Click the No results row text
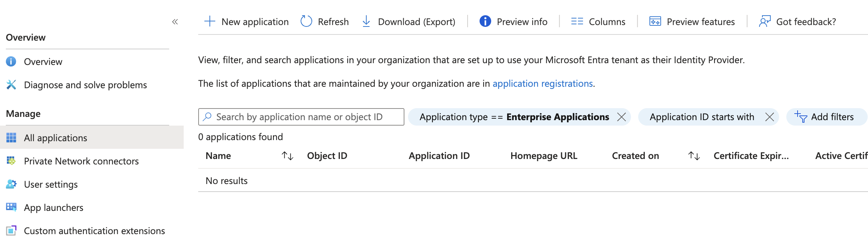This screenshot has height=241, width=868. pos(227,181)
